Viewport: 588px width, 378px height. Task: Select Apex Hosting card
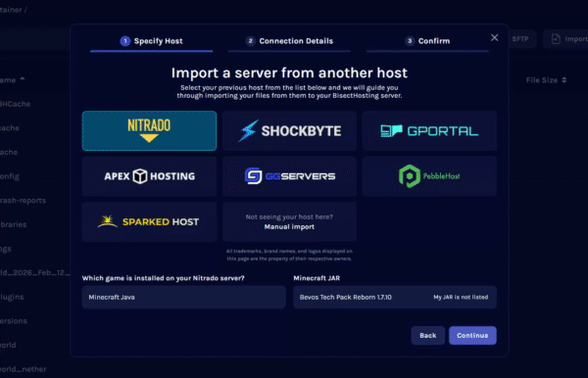(149, 176)
